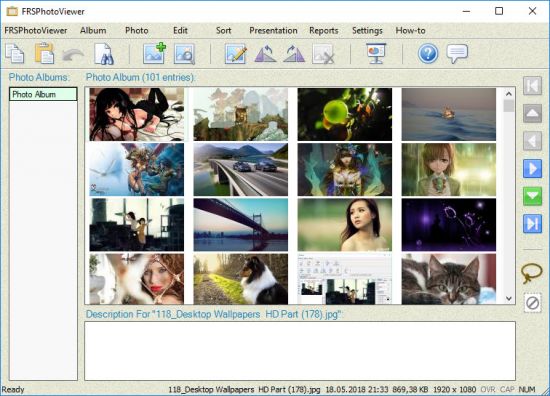
Task: Click the Paste clipboard icon
Action: [x=45, y=54]
